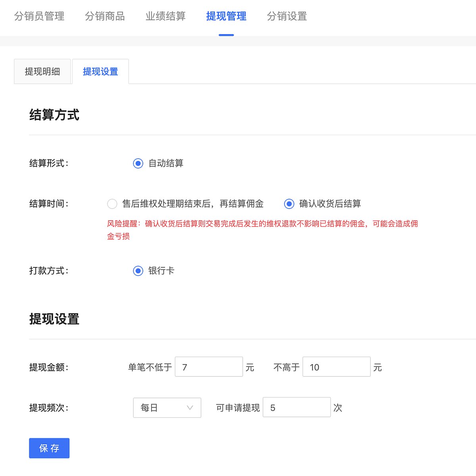Screen dimensions: 476x476
Task: Choose 售后维权处理期结束后，再结算佣金 option
Action: point(112,204)
